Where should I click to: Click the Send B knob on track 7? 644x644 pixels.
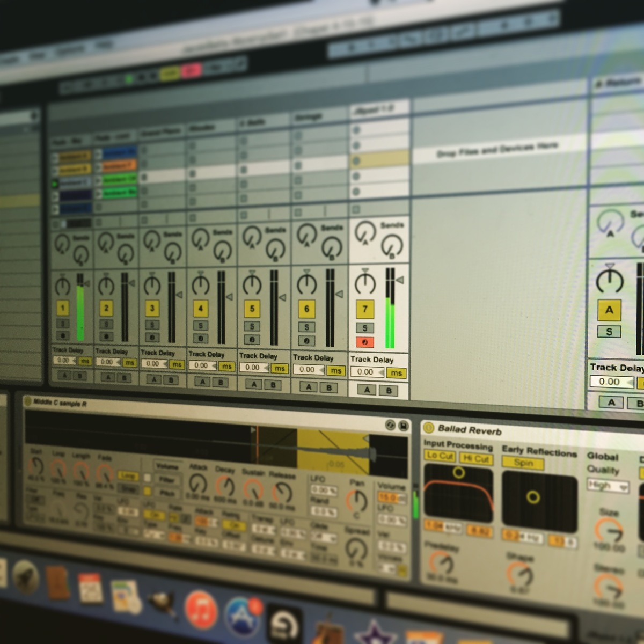point(392,246)
